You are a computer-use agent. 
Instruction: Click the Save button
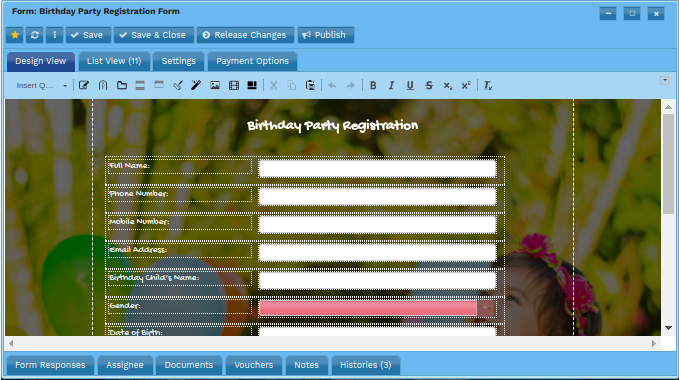[x=88, y=35]
